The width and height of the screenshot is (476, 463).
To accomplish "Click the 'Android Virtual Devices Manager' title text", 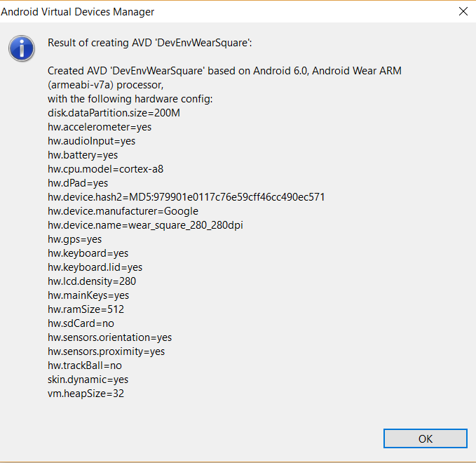I will point(78,12).
